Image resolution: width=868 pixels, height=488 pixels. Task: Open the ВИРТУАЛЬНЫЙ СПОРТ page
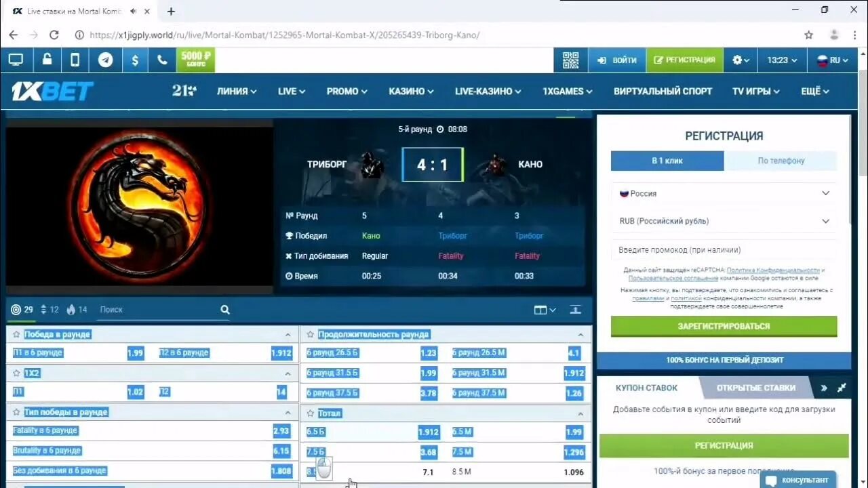663,91
